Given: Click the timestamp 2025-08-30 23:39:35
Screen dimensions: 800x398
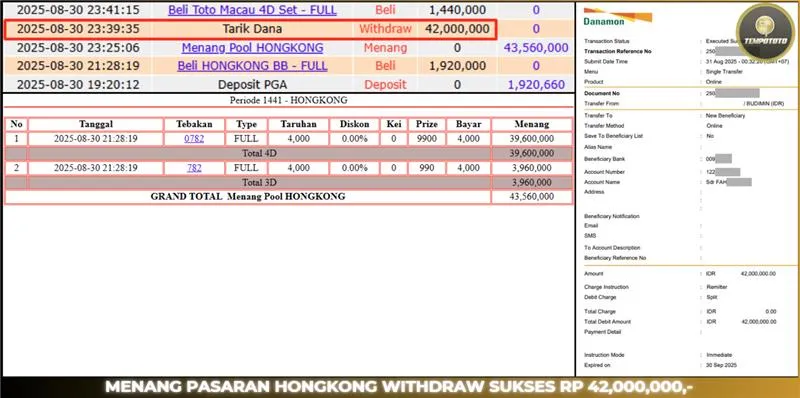Looking at the screenshot, I should coord(78,29).
